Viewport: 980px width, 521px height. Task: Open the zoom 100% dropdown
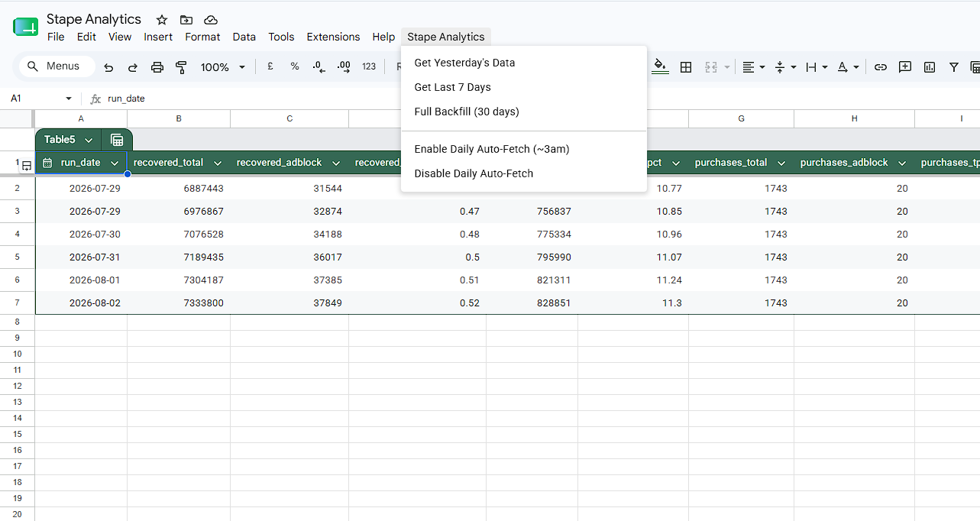pyautogui.click(x=223, y=67)
